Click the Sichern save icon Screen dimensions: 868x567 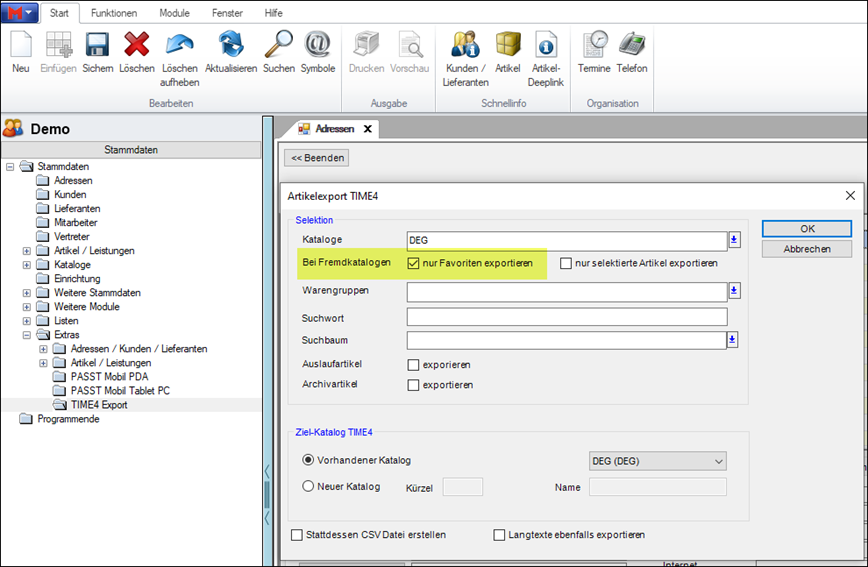[x=97, y=46]
